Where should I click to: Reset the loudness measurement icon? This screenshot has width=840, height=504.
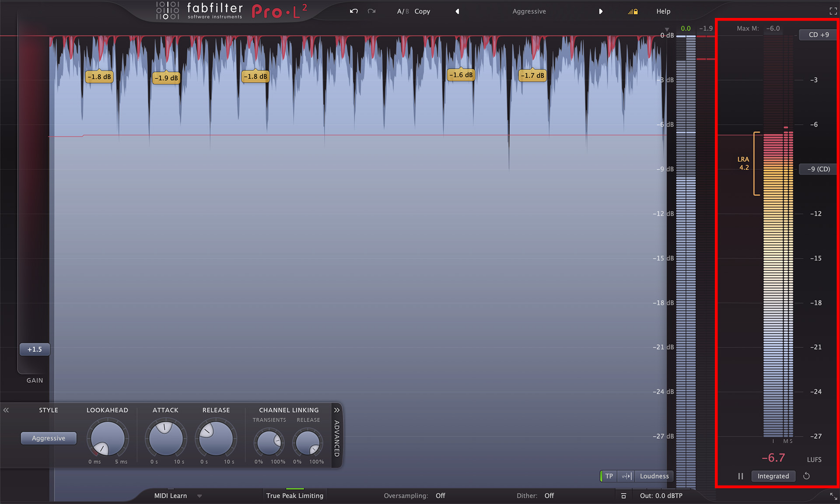click(x=806, y=476)
